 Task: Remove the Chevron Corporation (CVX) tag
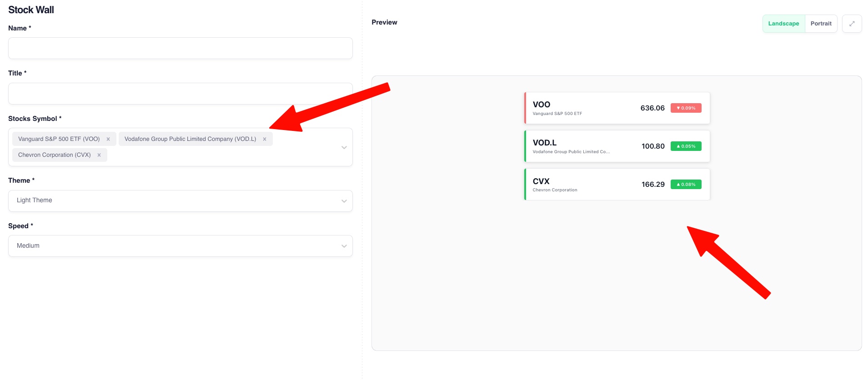click(99, 155)
